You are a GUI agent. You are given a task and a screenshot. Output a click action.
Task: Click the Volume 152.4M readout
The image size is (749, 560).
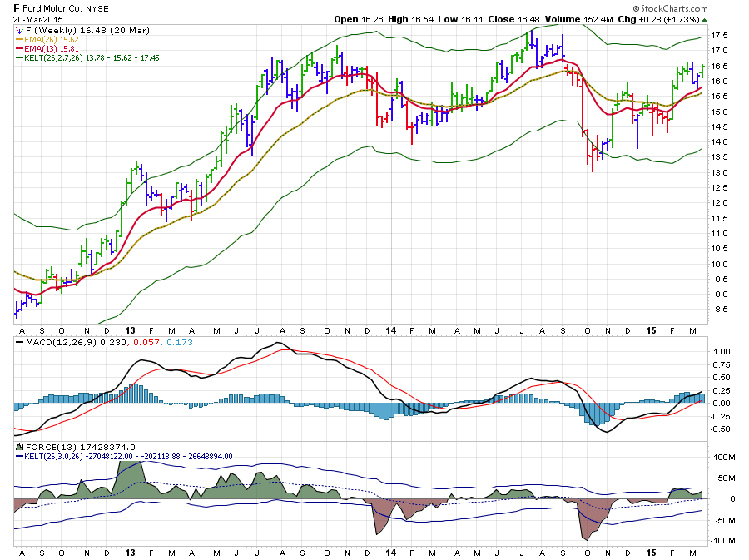tap(604, 19)
